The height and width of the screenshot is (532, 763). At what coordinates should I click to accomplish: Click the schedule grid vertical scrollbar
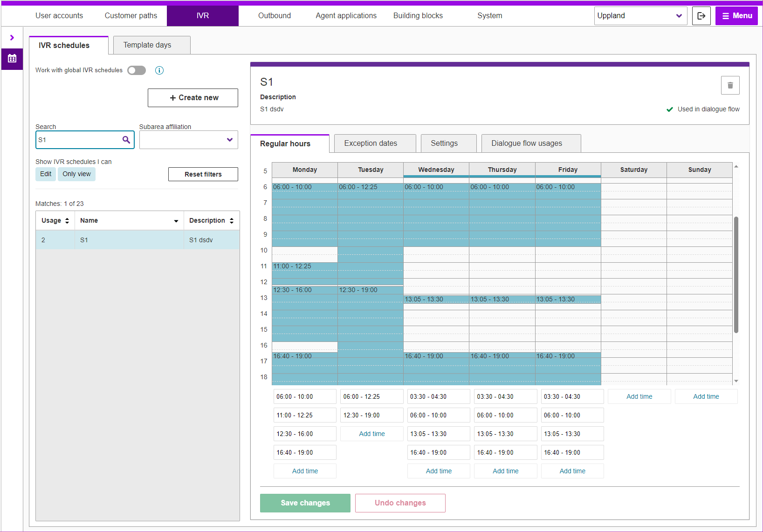click(x=736, y=275)
